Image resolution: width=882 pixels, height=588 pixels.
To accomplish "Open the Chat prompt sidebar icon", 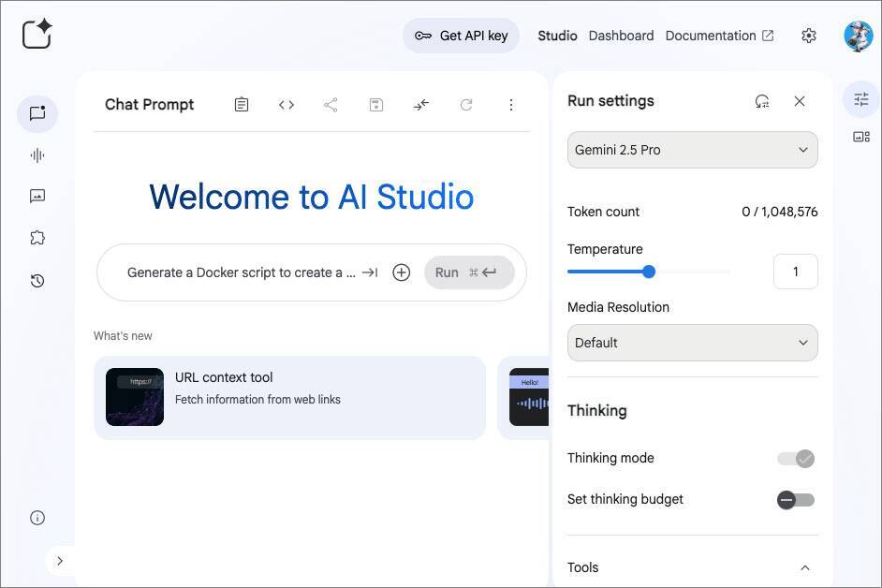I will [37, 114].
